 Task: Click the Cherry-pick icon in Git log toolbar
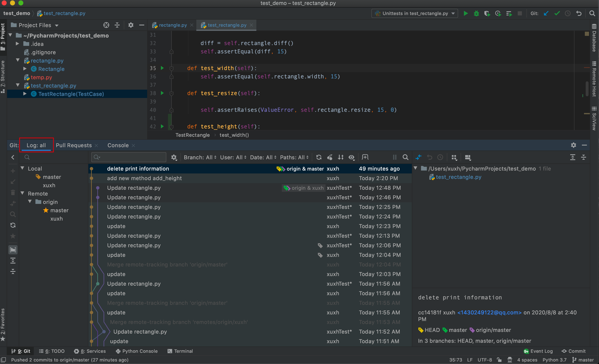(330, 157)
